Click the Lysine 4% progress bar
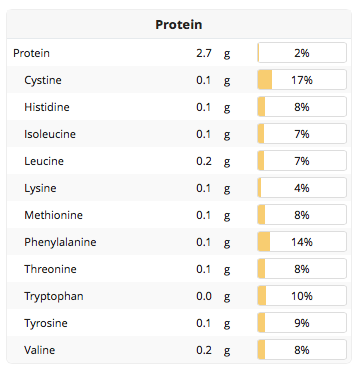This screenshot has height=375, width=362. pos(302,188)
